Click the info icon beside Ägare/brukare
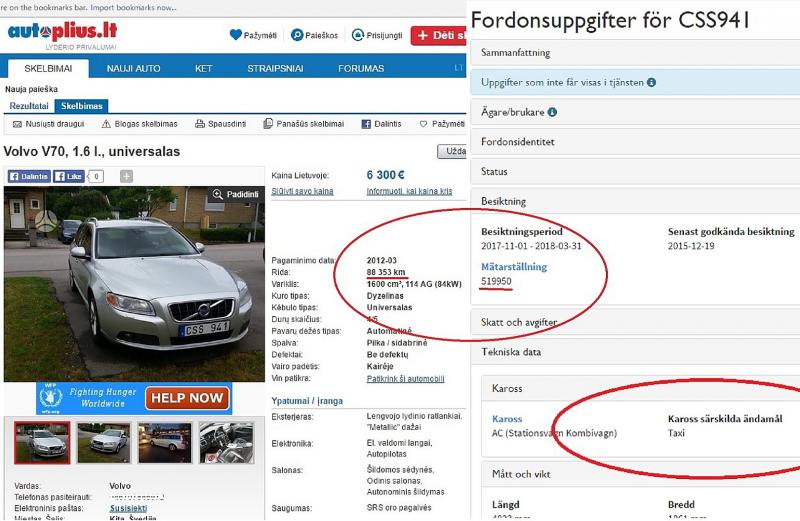Screen dimensions: 800x521 coord(552,112)
